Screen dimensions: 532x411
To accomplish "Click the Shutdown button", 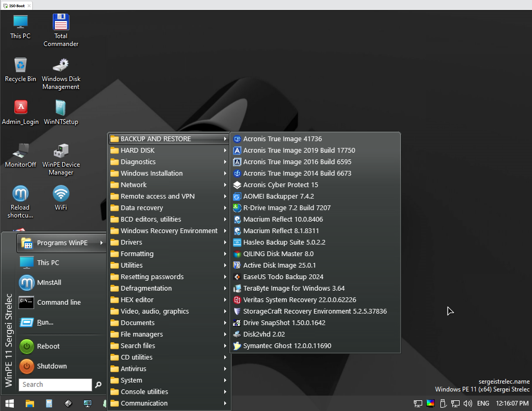I will [52, 366].
